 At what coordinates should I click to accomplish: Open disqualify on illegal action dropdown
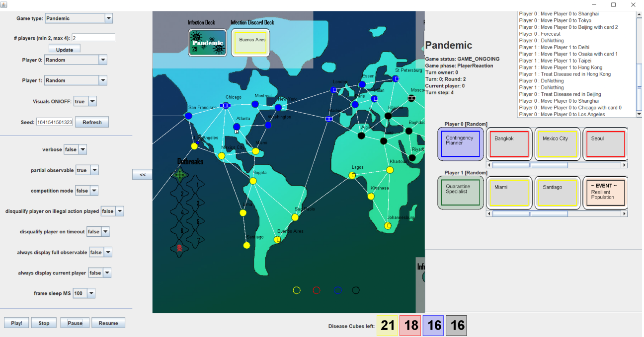click(112, 211)
